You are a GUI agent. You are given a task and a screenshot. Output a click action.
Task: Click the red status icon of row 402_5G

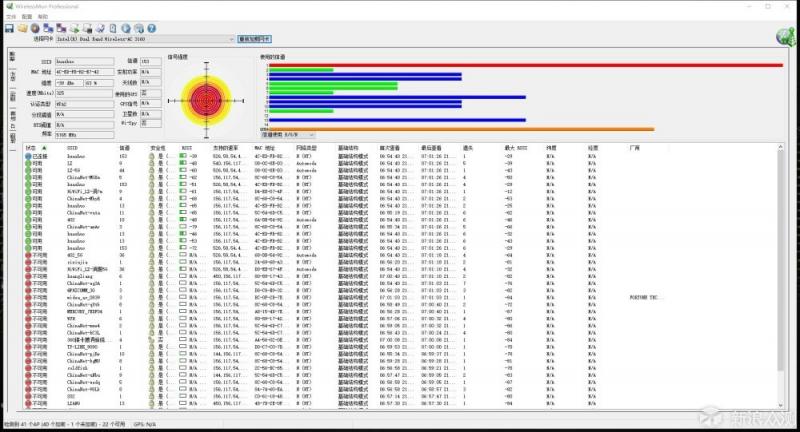(x=28, y=255)
